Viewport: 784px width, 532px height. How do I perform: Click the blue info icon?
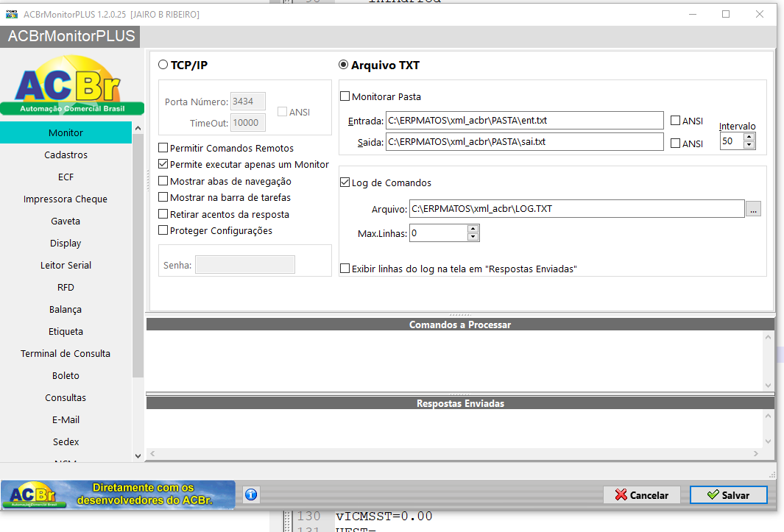click(251, 494)
